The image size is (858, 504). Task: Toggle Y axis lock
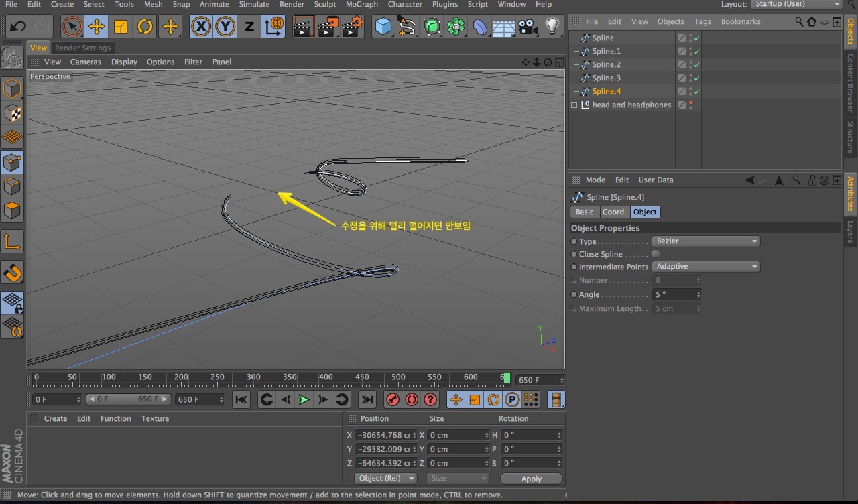point(225,27)
